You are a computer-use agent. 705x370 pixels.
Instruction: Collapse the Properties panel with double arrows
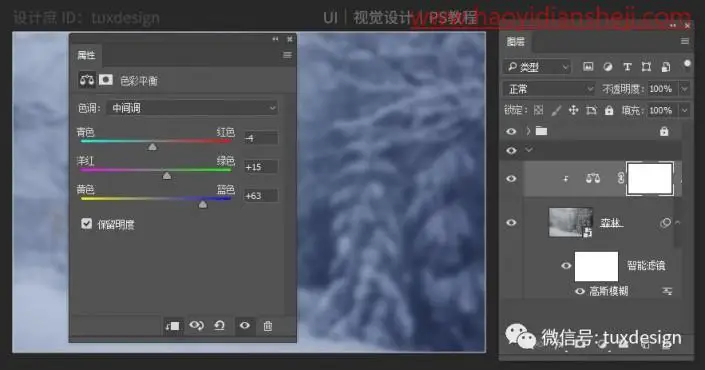(x=275, y=40)
